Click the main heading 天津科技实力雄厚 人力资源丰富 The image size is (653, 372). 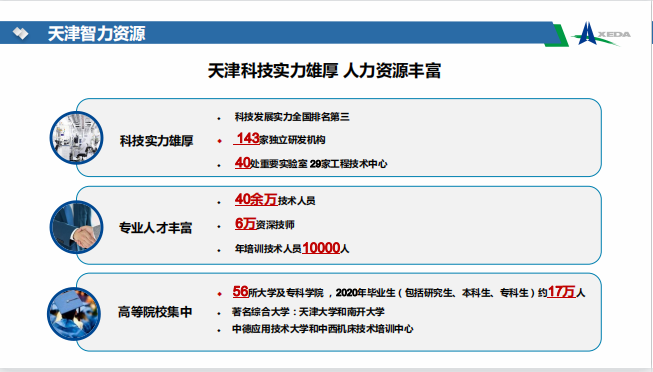click(324, 70)
